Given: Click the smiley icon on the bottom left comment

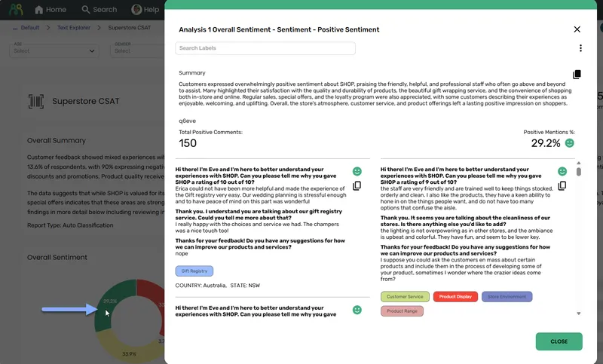Looking at the screenshot, I should click(x=357, y=310).
